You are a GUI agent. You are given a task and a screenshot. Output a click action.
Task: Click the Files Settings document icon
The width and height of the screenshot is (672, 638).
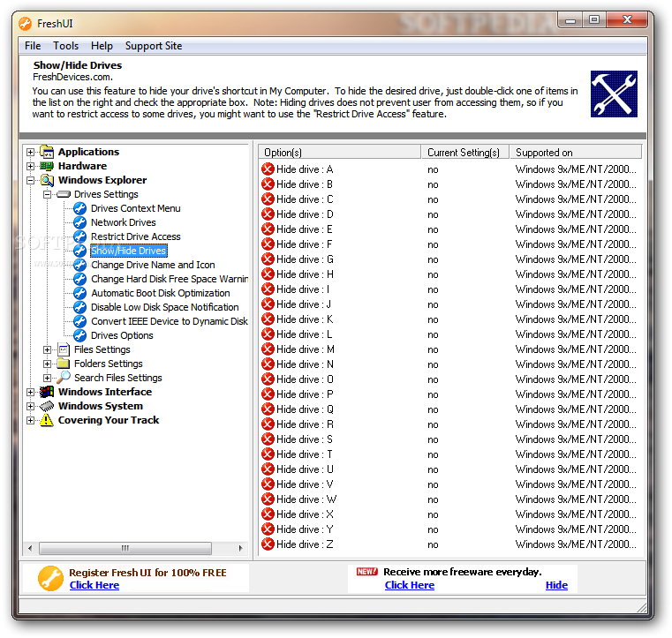(64, 349)
